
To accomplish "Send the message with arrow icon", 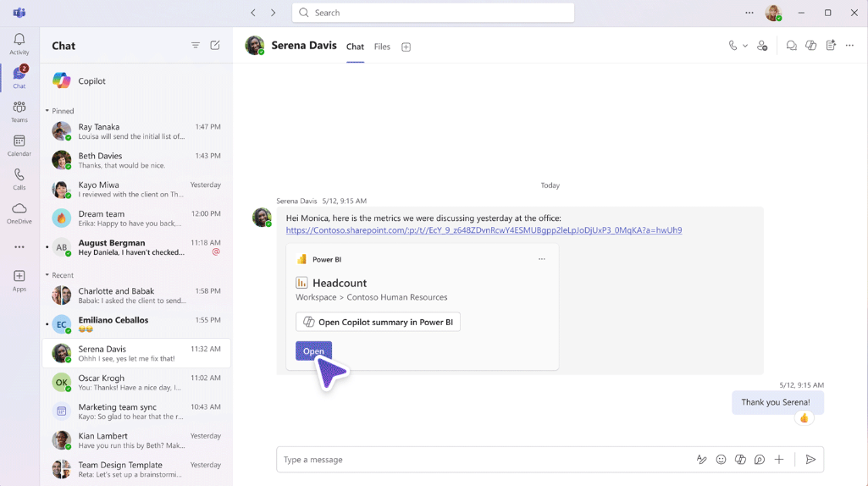I will (810, 460).
